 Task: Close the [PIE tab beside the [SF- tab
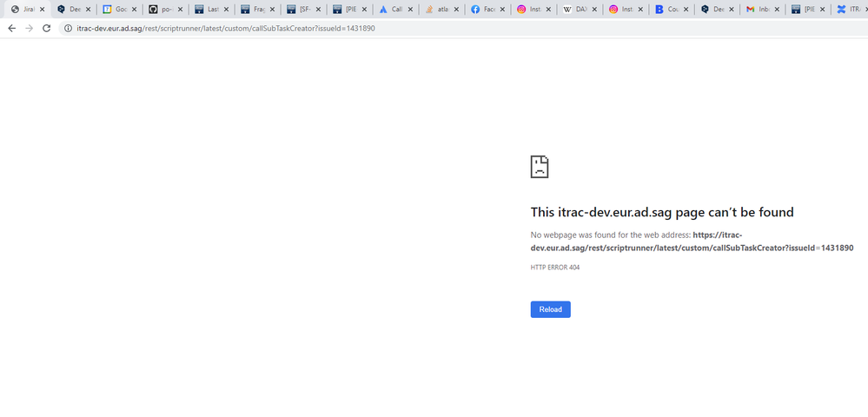[x=364, y=10]
